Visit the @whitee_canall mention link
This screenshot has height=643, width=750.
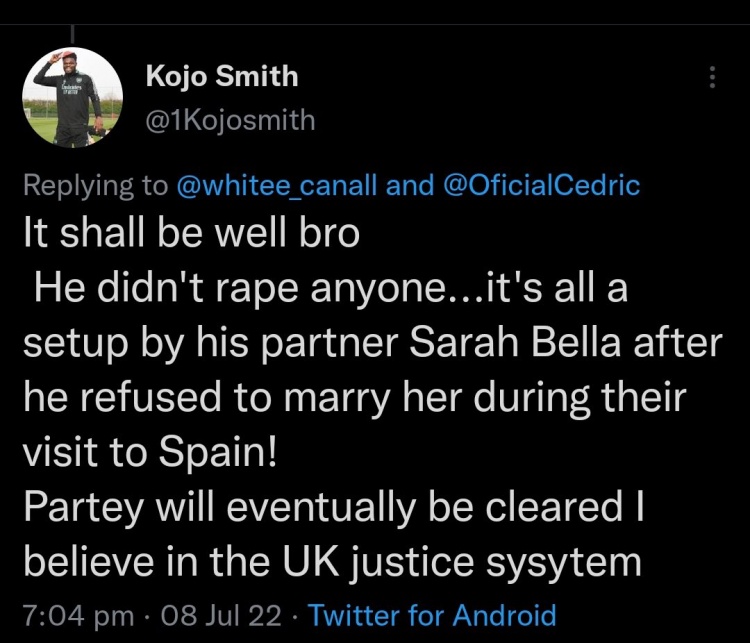click(x=277, y=185)
